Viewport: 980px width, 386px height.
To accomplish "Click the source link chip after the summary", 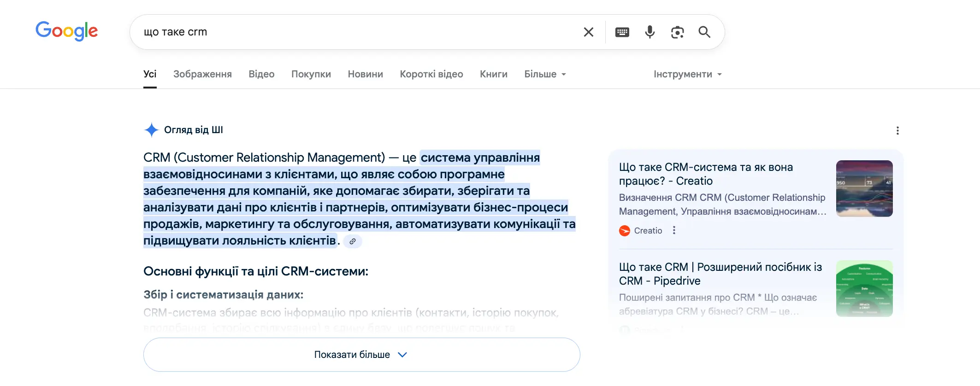I will 353,241.
